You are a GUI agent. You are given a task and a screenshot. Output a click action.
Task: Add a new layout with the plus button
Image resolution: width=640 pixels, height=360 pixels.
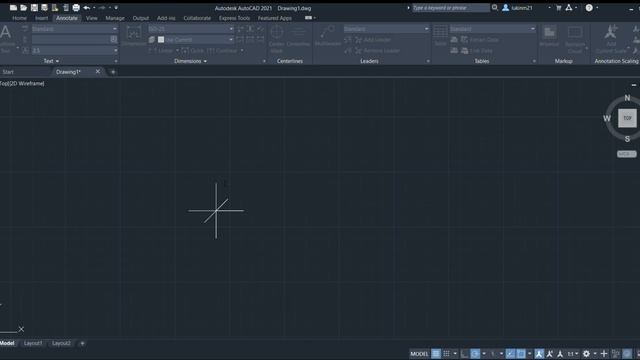(x=82, y=344)
